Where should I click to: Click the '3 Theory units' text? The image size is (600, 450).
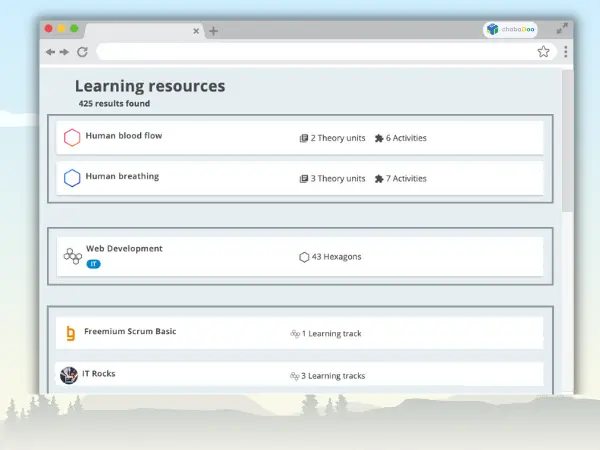[338, 179]
